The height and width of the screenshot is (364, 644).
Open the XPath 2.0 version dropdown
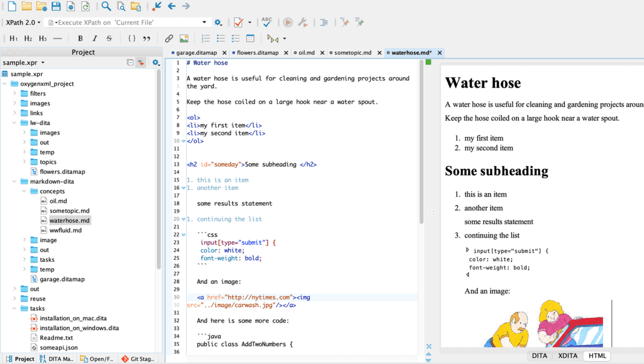(x=38, y=22)
